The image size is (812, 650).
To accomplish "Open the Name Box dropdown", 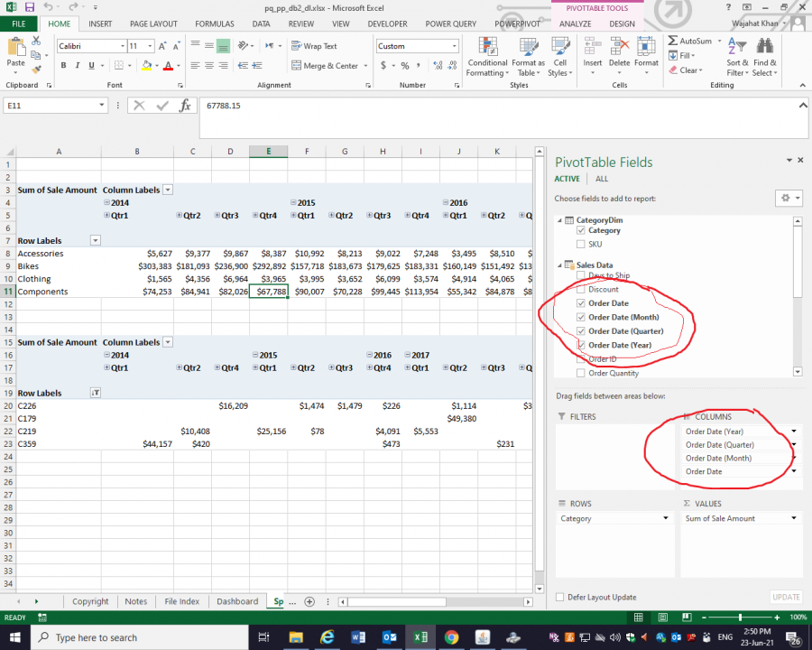I will click(102, 106).
